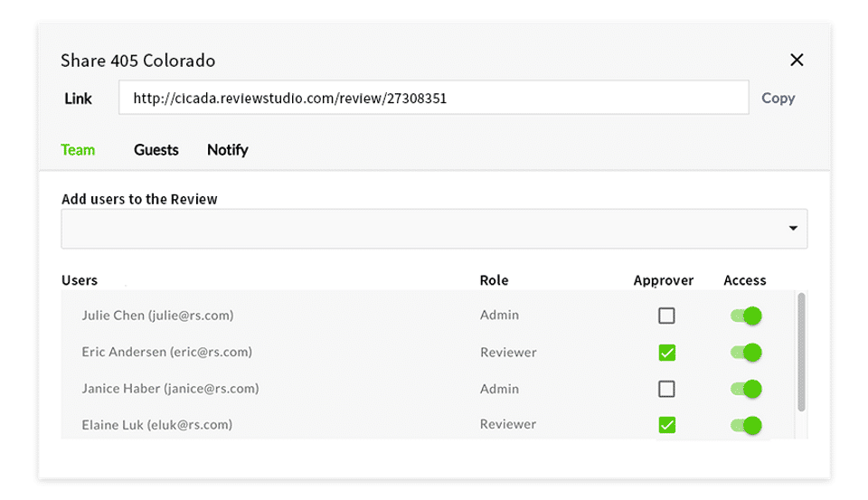
Task: Switch off Elaine Luk's access
Action: 746,425
